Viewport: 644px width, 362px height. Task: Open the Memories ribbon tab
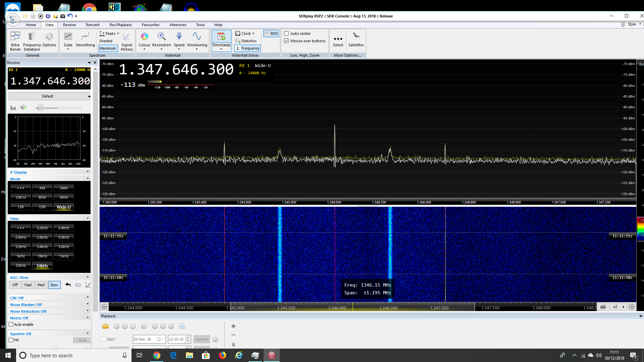(178, 25)
